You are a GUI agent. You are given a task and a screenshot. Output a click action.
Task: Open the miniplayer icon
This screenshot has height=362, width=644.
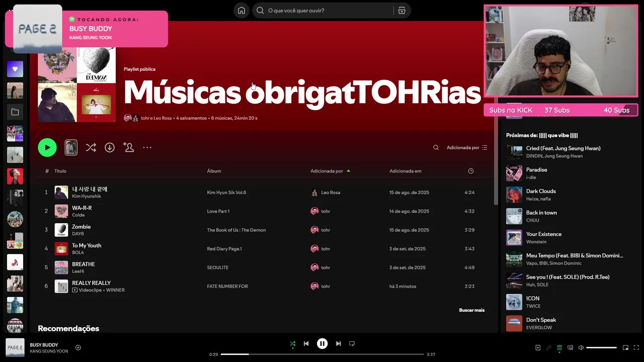(x=625, y=347)
